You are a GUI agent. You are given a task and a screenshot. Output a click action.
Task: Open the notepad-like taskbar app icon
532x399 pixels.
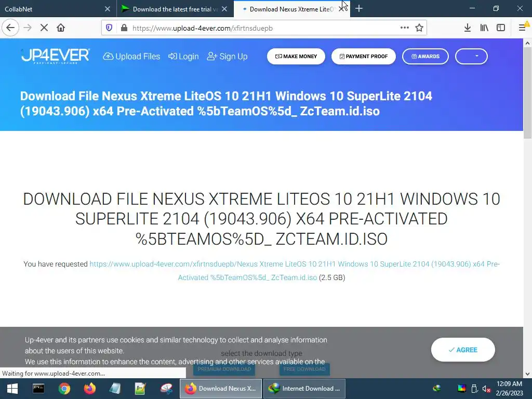(115, 389)
